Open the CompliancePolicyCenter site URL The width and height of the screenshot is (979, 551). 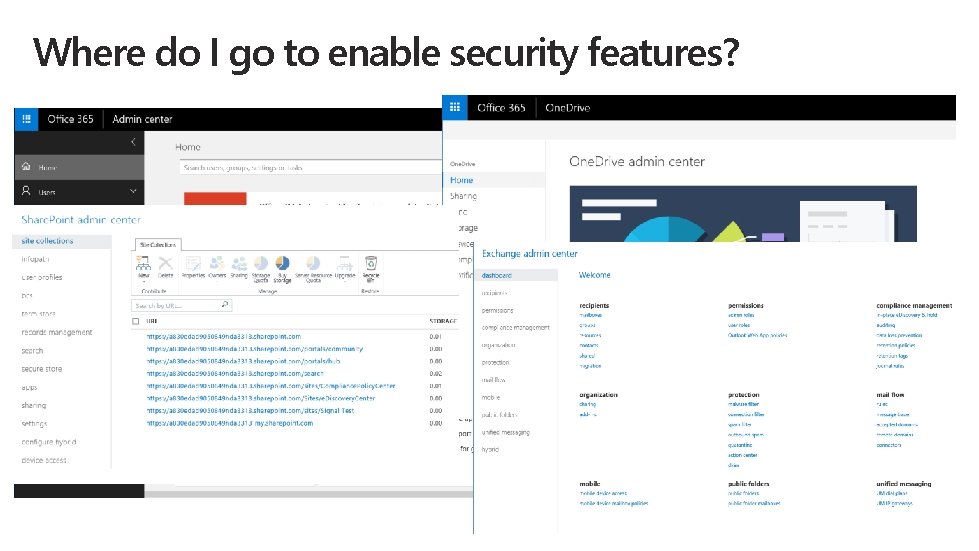[271, 386]
